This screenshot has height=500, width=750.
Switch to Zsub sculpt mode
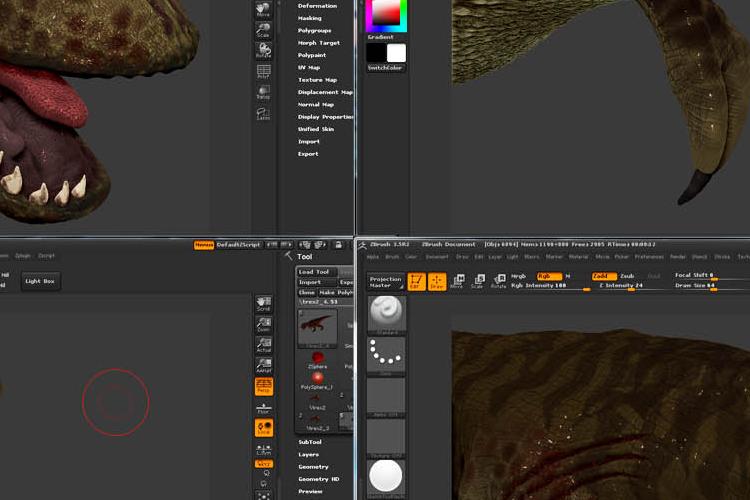point(627,276)
